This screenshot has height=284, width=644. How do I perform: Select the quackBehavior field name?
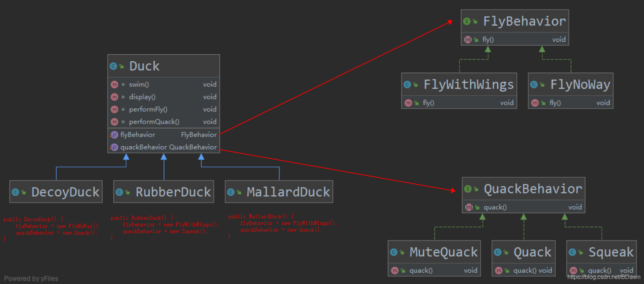(x=144, y=147)
